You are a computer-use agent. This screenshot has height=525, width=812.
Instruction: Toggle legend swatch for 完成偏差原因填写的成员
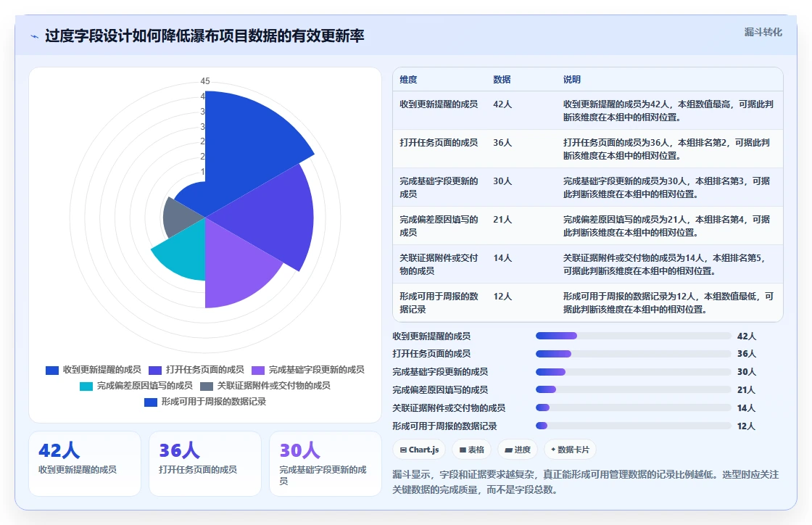[x=86, y=386]
